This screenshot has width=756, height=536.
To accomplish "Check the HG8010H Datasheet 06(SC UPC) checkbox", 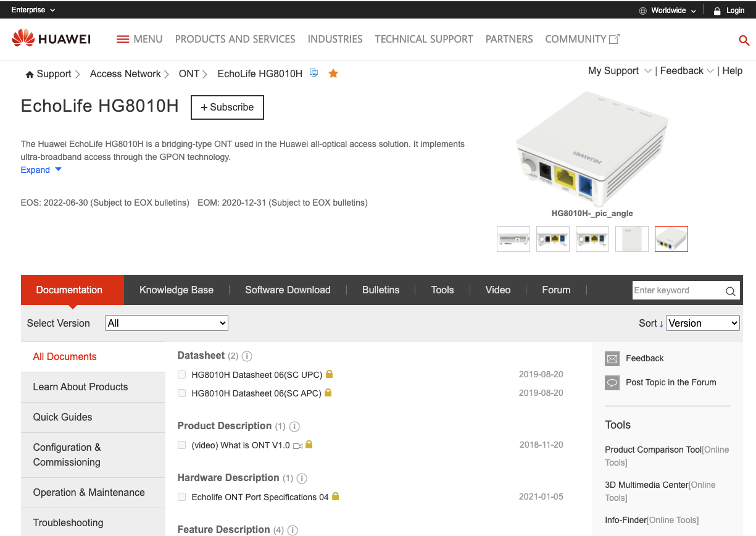I will pyautogui.click(x=181, y=375).
